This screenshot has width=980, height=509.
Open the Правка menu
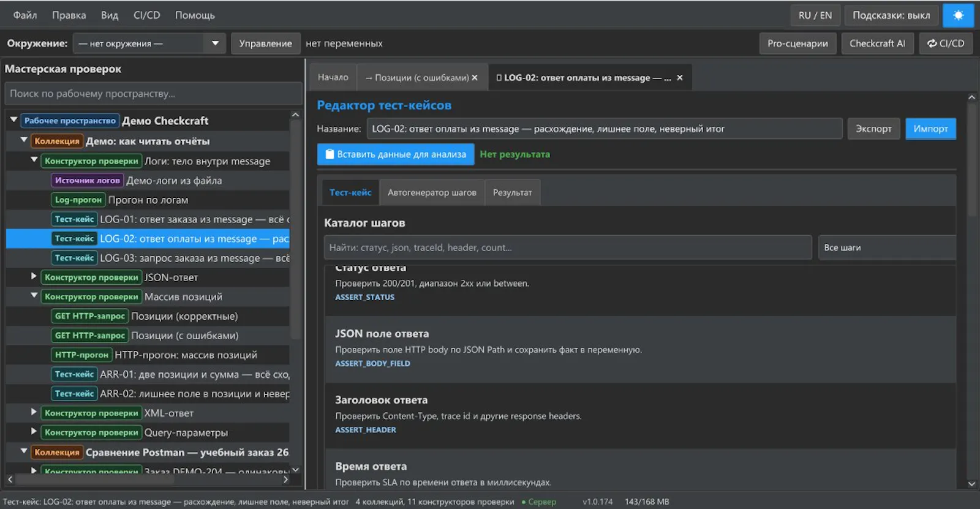pos(69,15)
